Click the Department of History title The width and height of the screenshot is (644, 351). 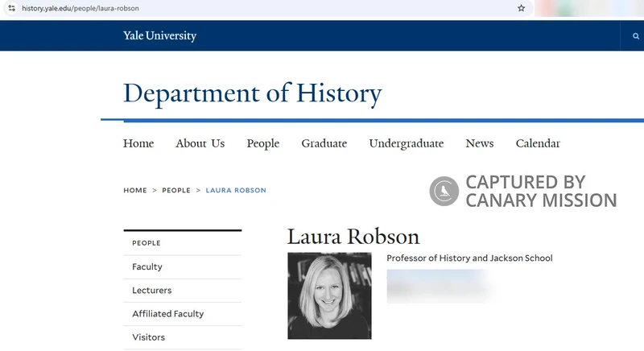tap(252, 93)
